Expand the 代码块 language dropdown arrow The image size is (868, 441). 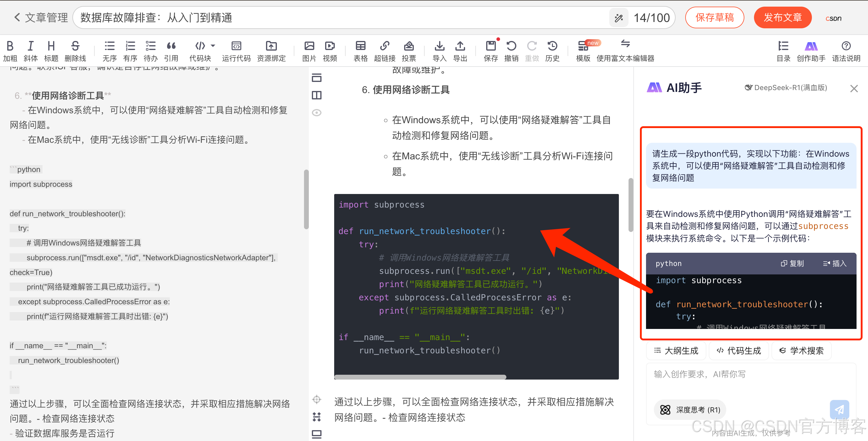pyautogui.click(x=213, y=45)
